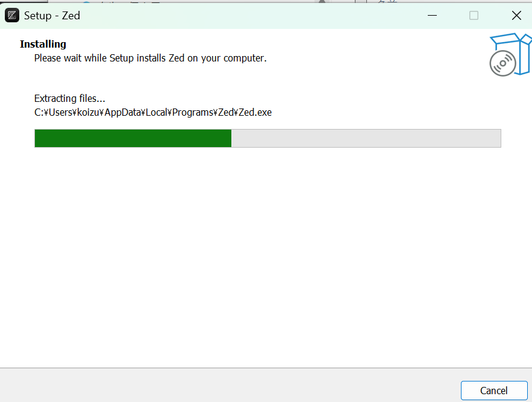
Task: Cancel the Zed installation
Action: pyautogui.click(x=494, y=391)
